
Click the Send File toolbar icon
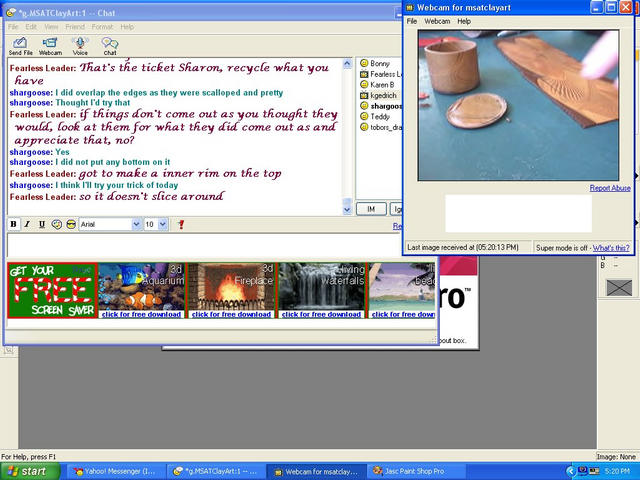[x=20, y=46]
